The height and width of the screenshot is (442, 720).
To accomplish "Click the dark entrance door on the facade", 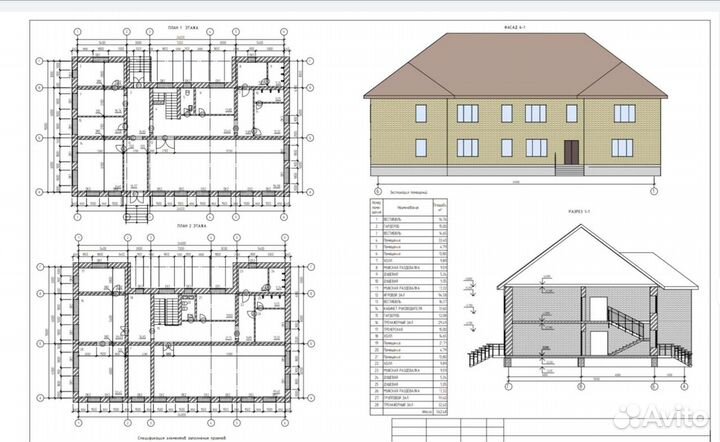I will point(571,152).
